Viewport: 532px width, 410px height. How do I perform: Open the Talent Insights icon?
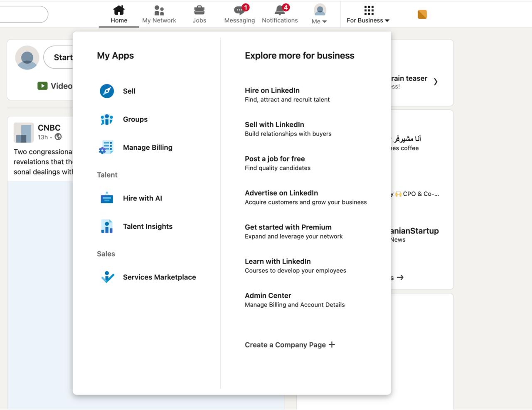(x=107, y=227)
